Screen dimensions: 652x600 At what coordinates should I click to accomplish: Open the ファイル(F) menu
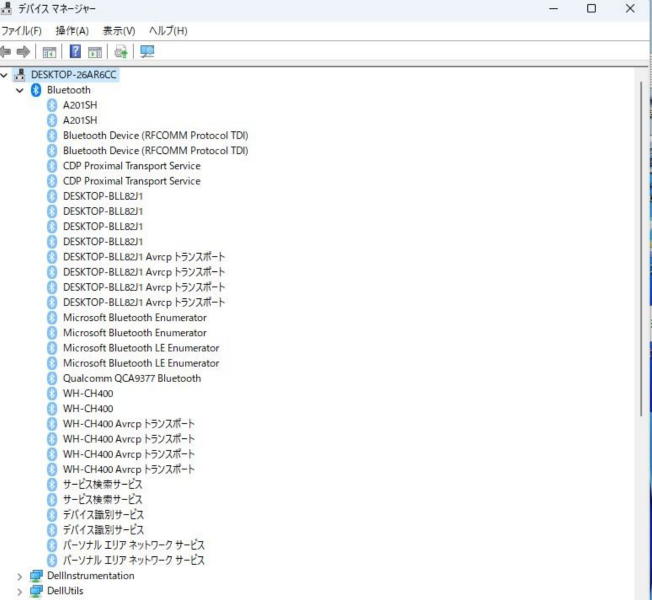pyautogui.click(x=21, y=31)
